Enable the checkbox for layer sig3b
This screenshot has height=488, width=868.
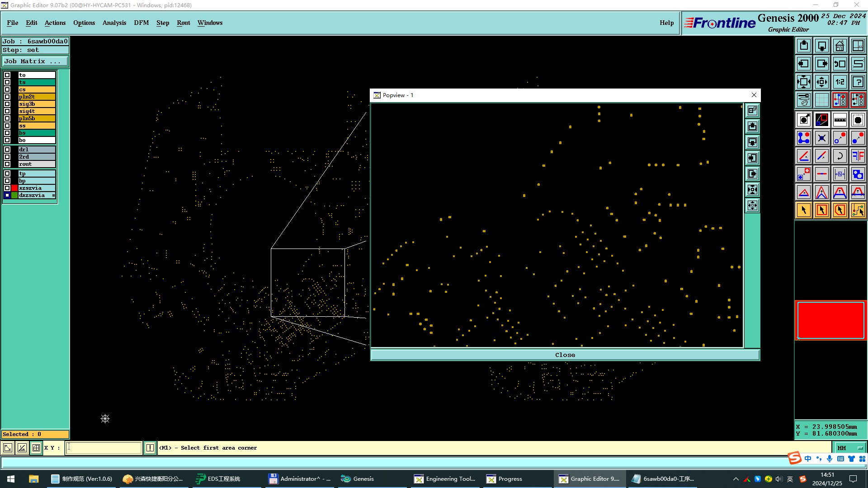pos(7,104)
